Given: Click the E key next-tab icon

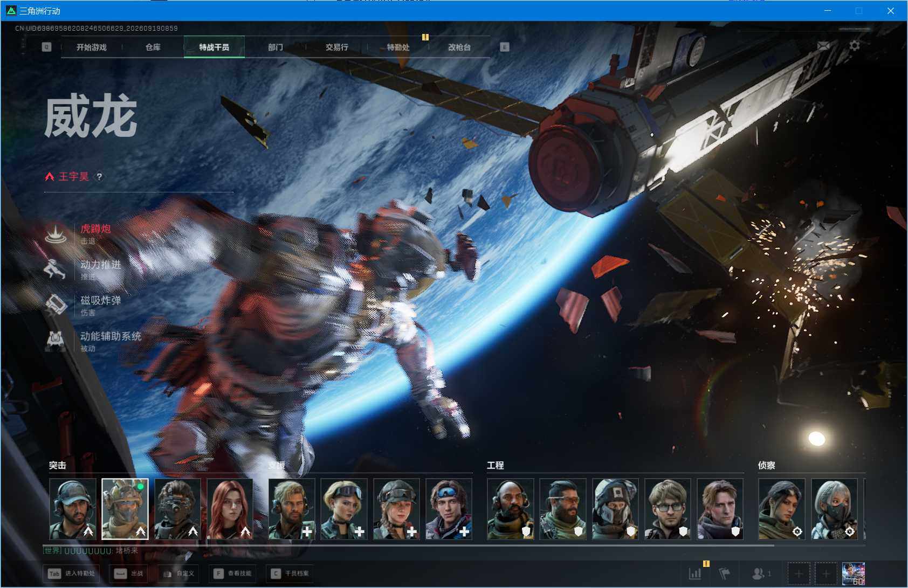Looking at the screenshot, I should coord(505,47).
